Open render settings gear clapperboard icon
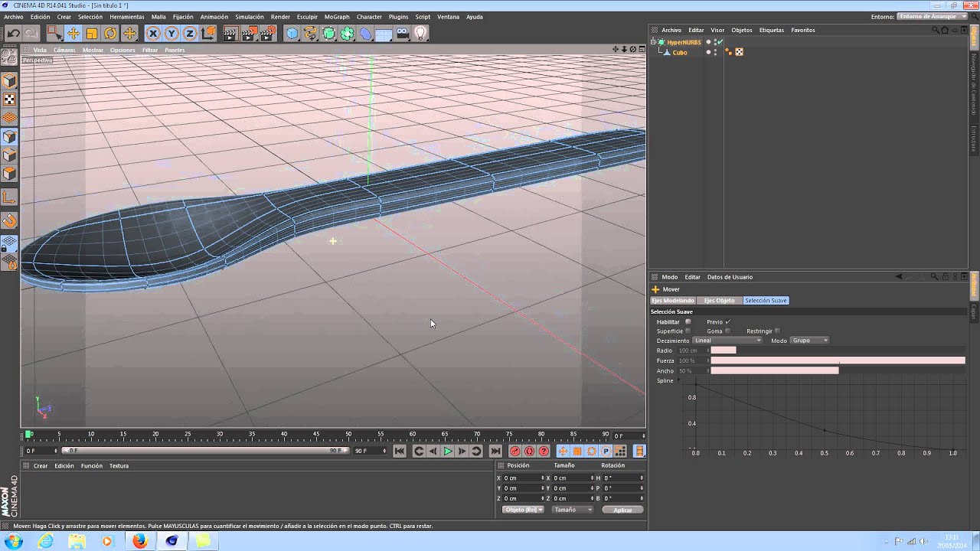The height and width of the screenshot is (551, 980). click(267, 33)
